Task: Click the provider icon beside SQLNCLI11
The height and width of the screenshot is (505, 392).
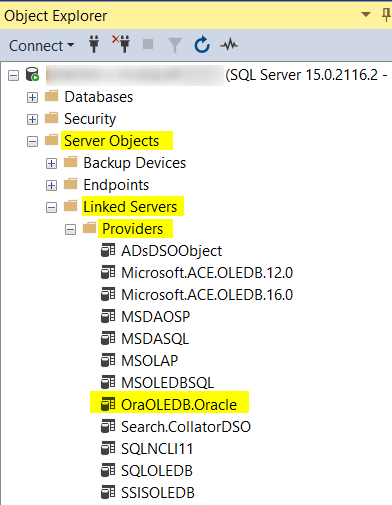Action: [108, 448]
